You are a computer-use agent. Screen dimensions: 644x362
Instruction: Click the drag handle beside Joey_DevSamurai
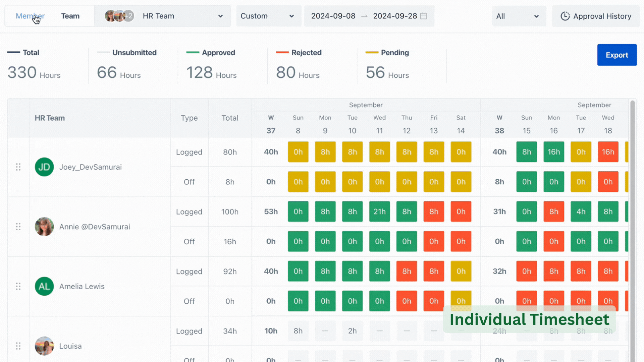18,167
